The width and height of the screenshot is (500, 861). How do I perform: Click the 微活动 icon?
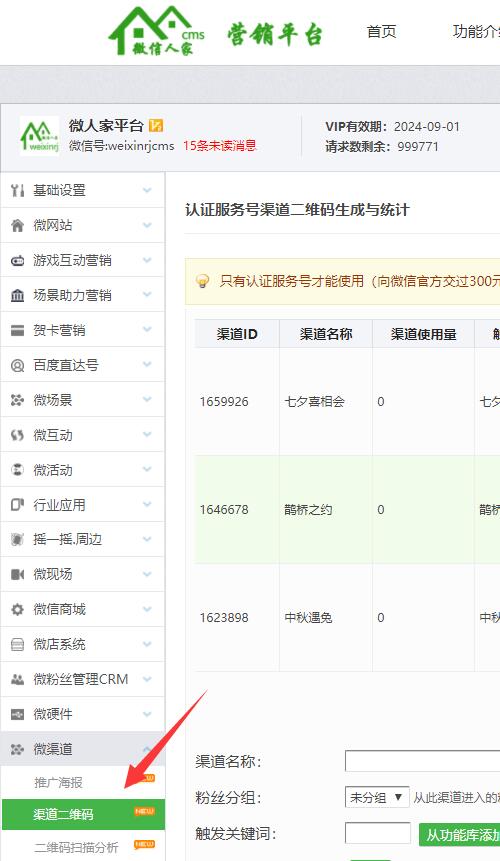[18, 470]
